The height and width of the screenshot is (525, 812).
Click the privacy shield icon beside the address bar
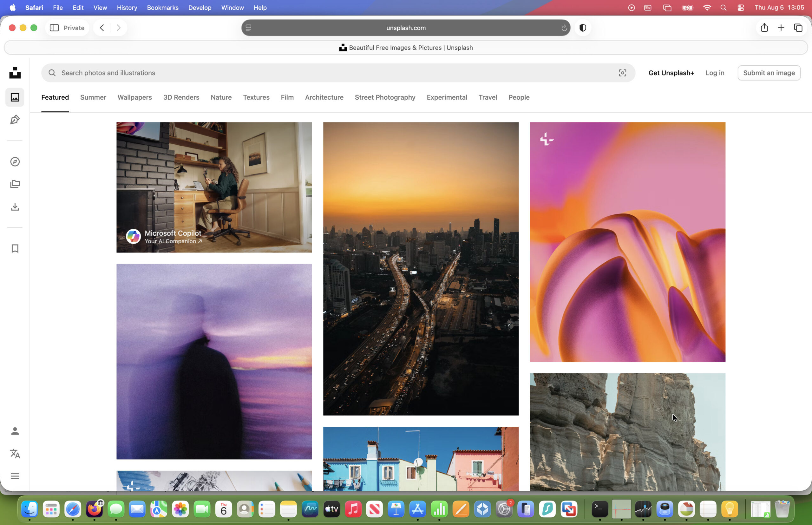pos(583,28)
